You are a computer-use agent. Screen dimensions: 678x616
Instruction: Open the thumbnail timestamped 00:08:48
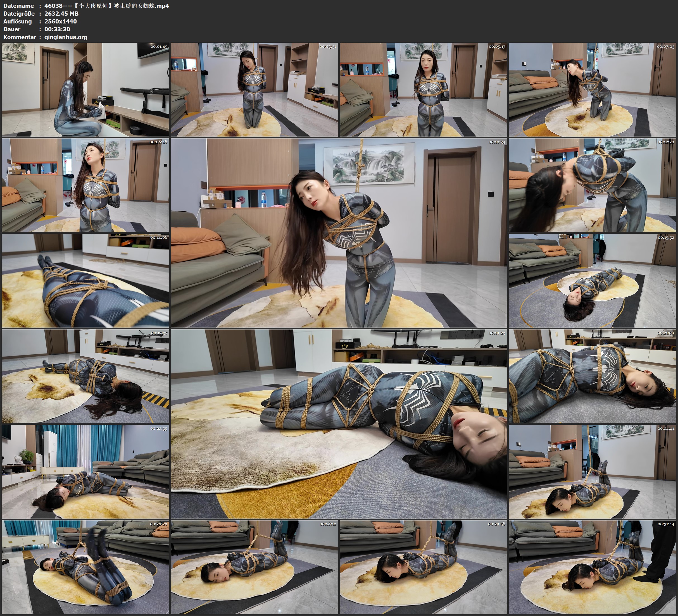(85, 185)
